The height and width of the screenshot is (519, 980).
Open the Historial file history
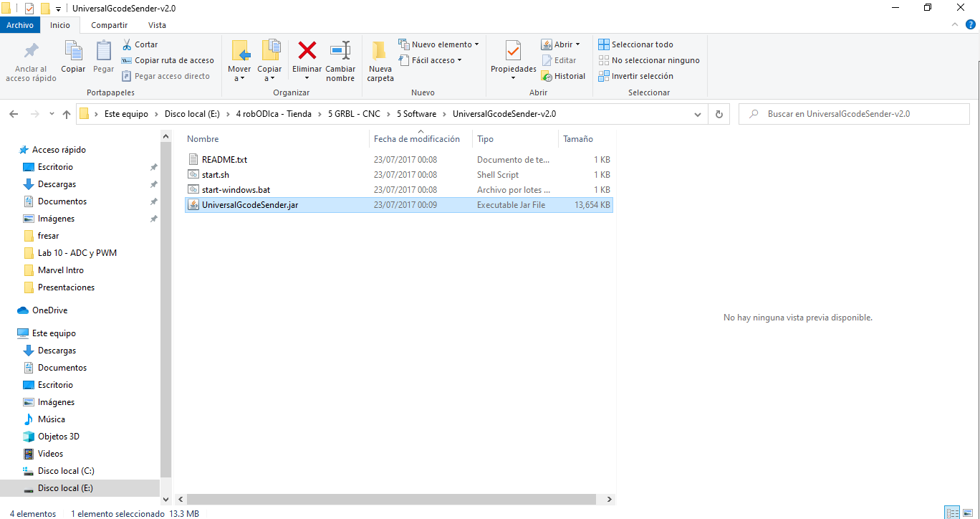(563, 76)
